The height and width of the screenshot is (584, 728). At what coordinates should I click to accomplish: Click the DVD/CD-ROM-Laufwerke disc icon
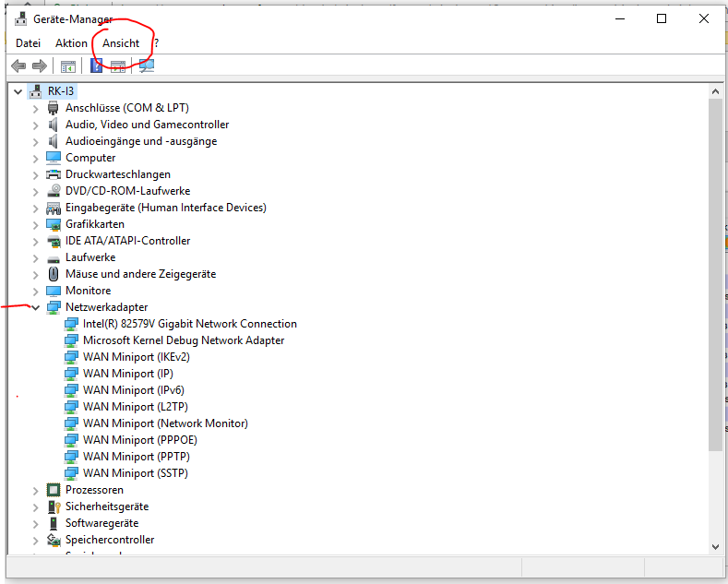tap(54, 191)
